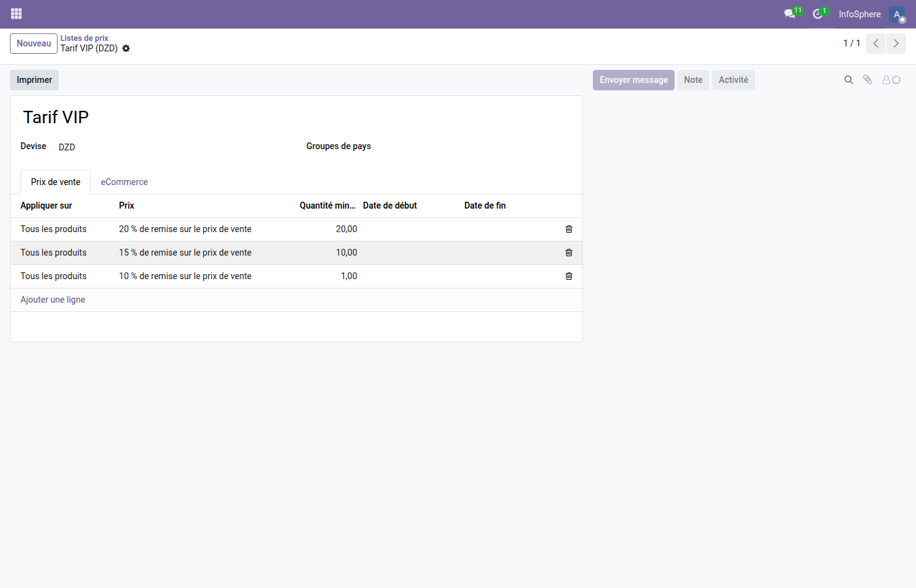Delete the 20% discount price rule
Image resolution: width=916 pixels, height=588 pixels.
(568, 229)
